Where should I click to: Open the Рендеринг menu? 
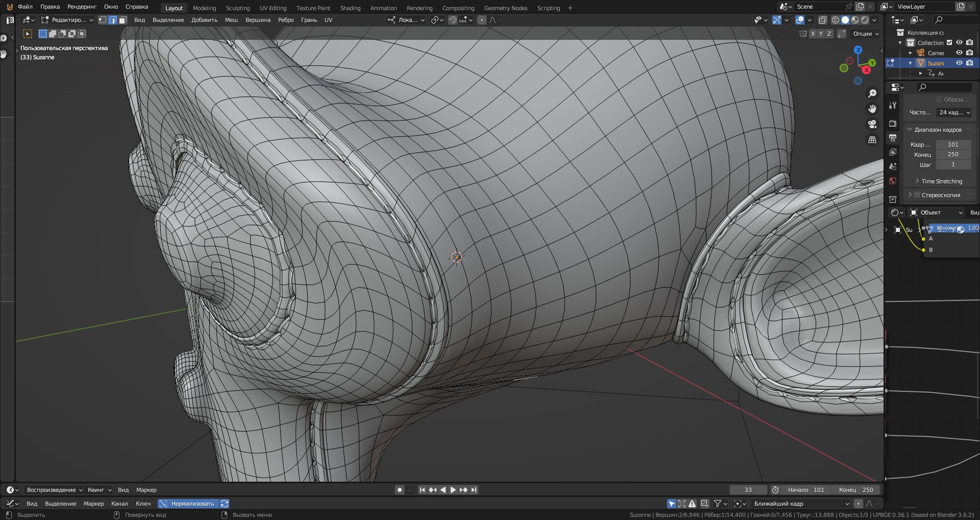point(82,7)
